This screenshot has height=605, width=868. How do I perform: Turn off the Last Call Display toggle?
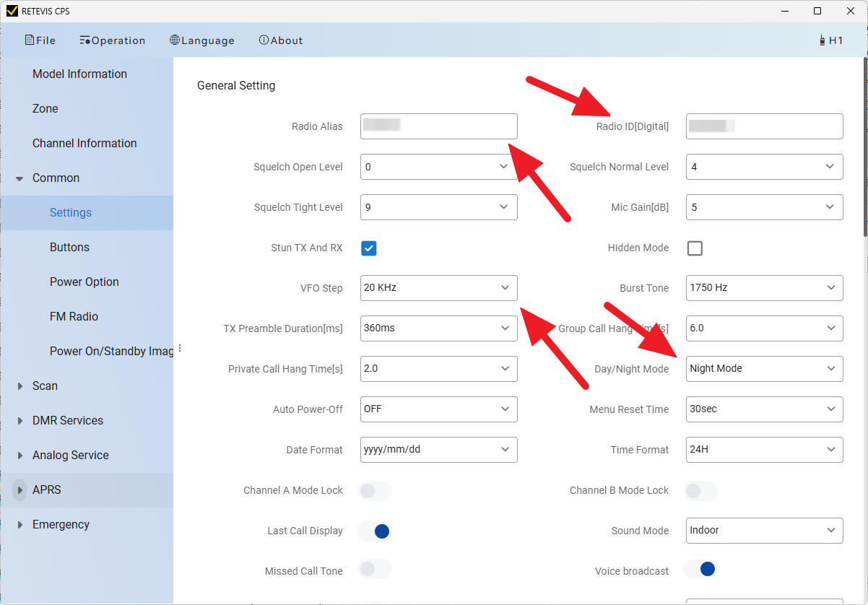(x=375, y=531)
